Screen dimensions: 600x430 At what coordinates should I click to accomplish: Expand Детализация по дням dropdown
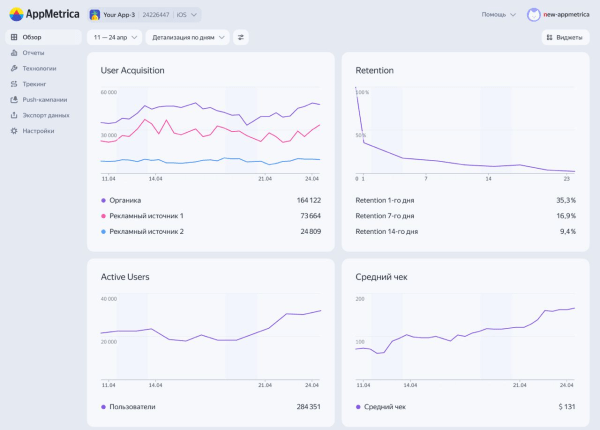coord(187,37)
